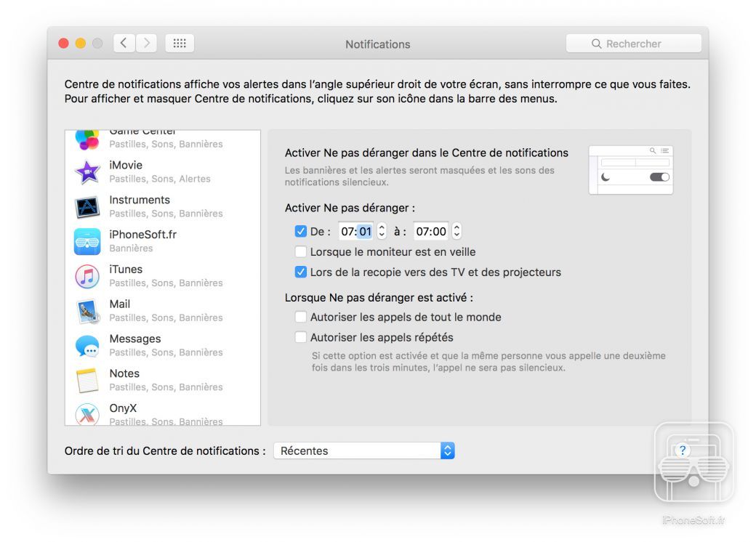Select iPhoneSoft.fr in the app list
This screenshot has width=756, height=542.
click(163, 241)
